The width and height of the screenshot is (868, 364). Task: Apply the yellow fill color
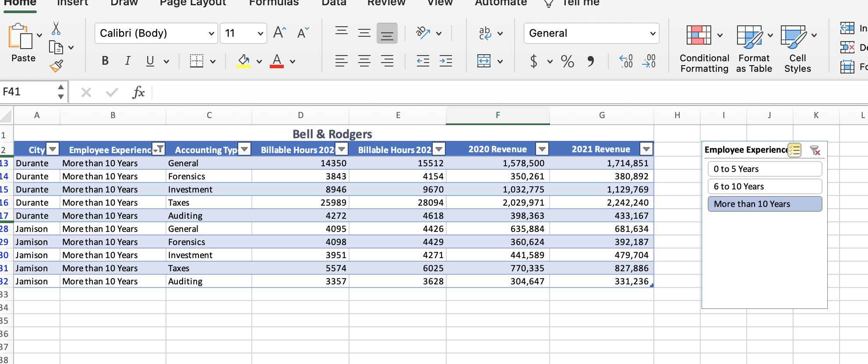coord(243,61)
